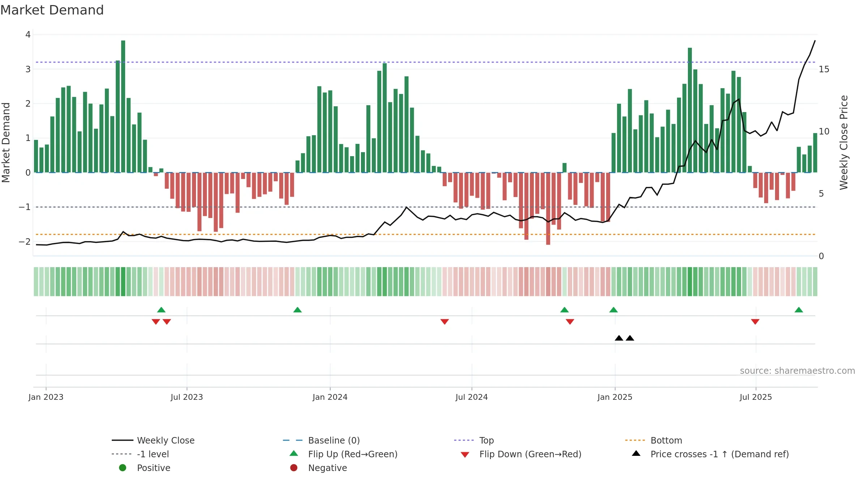The height and width of the screenshot is (488, 868).
Task: Click the green flip-up marker at Jan 2025
Action: pyautogui.click(x=613, y=310)
